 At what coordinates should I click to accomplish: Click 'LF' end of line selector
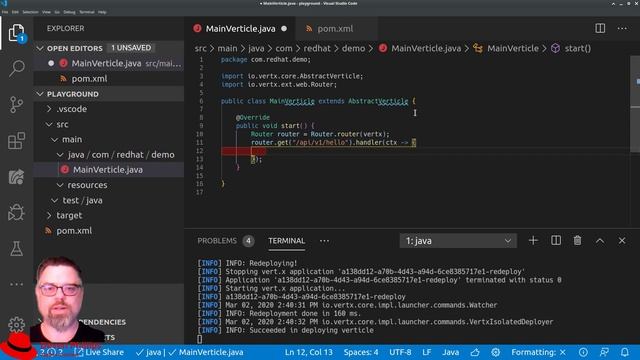coord(427,352)
